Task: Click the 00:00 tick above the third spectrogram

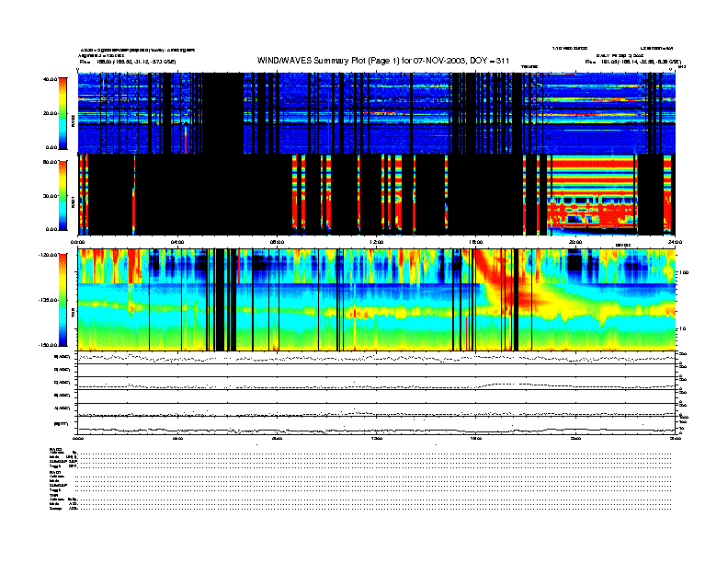Action: (78, 242)
